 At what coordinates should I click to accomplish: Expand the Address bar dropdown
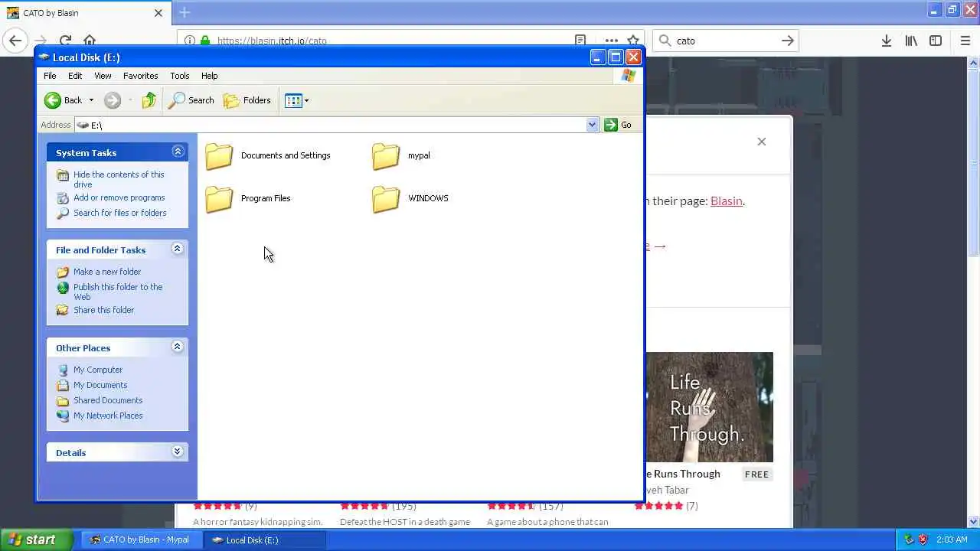click(592, 125)
